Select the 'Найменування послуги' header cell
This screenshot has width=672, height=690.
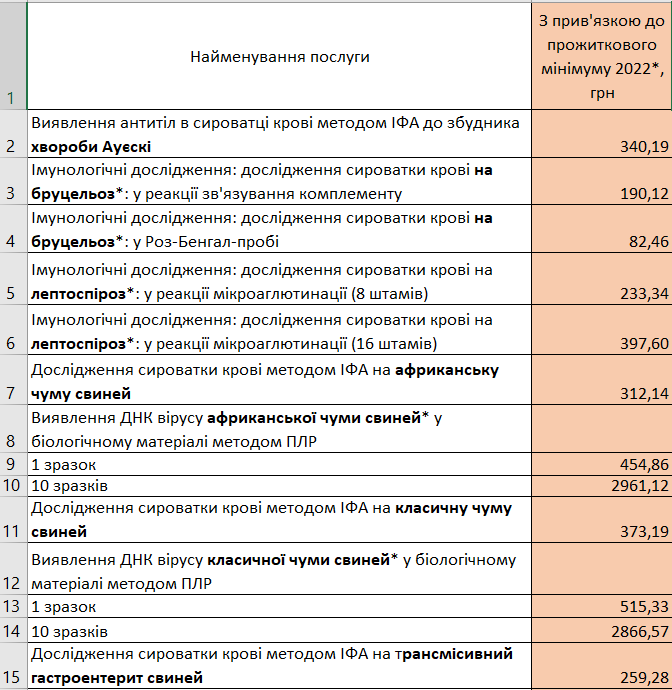pyautogui.click(x=279, y=57)
